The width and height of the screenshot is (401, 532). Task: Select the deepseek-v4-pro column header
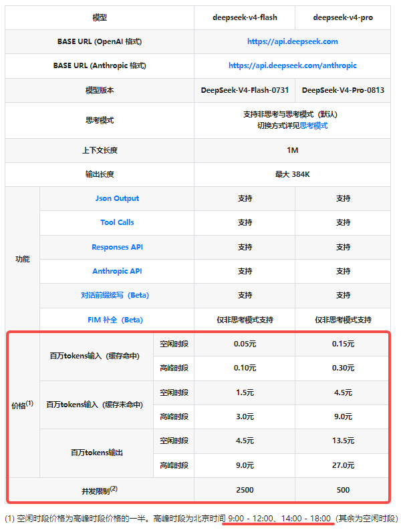(343, 17)
